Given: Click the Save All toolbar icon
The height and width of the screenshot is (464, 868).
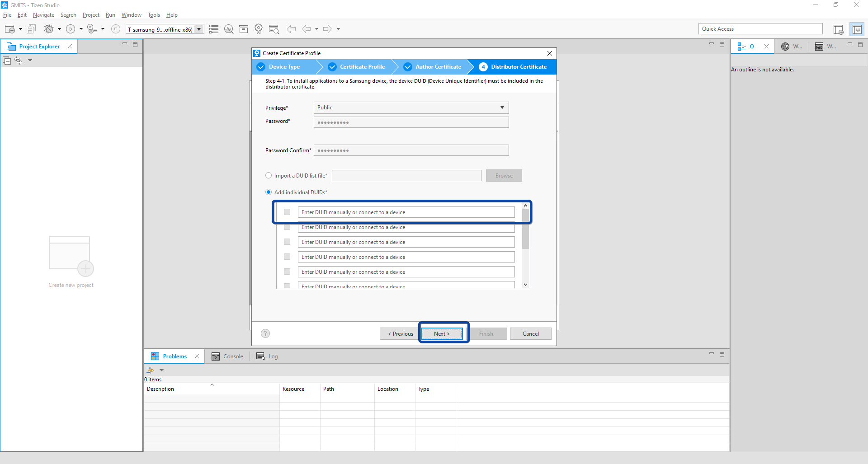Looking at the screenshot, I should [x=31, y=29].
